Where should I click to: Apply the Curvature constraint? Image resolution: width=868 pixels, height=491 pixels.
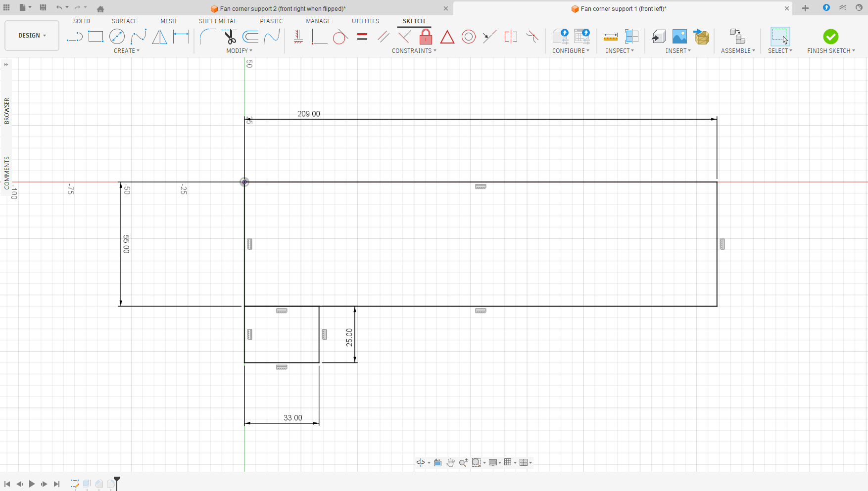pos(532,37)
